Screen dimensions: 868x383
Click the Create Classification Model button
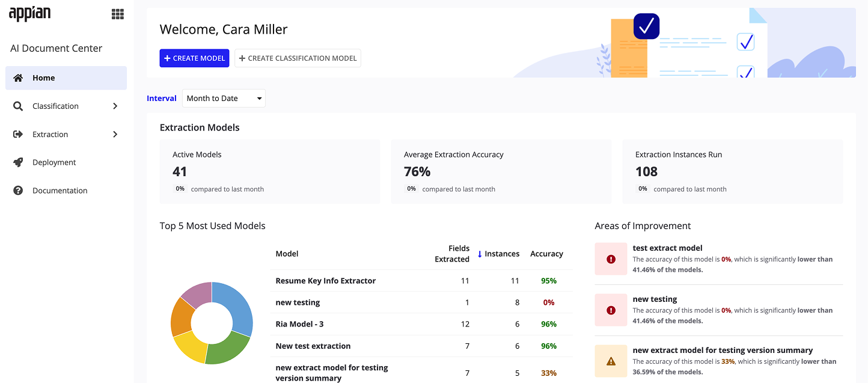(298, 58)
